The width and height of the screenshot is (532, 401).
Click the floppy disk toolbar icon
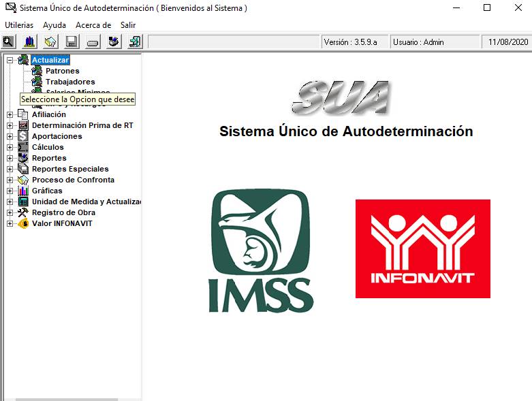point(72,42)
